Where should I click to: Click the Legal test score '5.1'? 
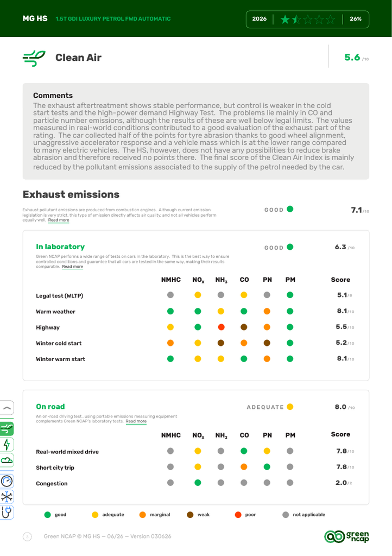343,295
